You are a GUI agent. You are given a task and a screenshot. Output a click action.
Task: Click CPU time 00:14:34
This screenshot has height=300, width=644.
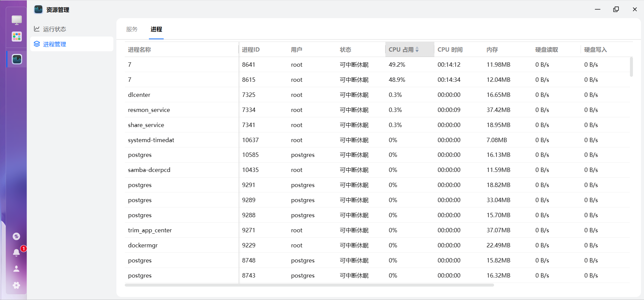(449, 80)
